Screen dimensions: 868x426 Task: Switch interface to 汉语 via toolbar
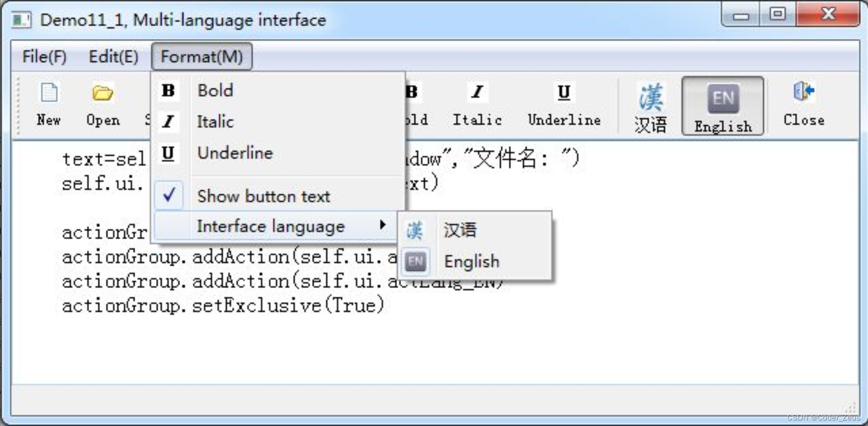pyautogui.click(x=651, y=107)
